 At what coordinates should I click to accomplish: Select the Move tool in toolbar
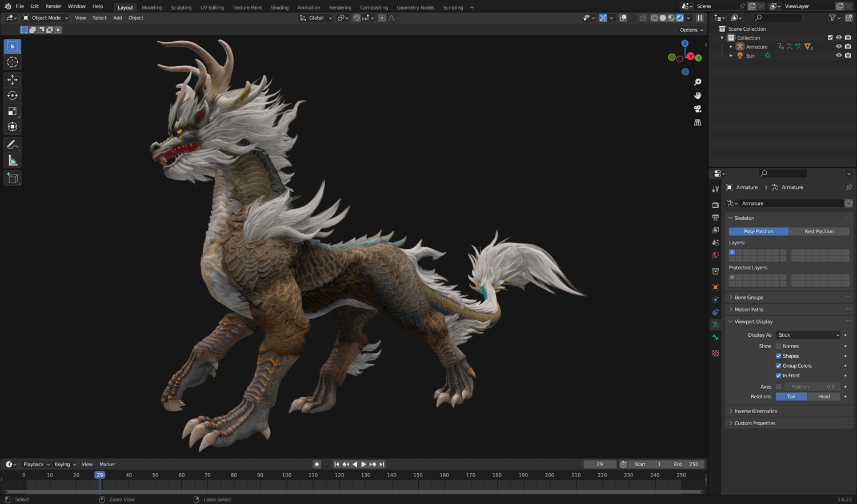[x=12, y=80]
